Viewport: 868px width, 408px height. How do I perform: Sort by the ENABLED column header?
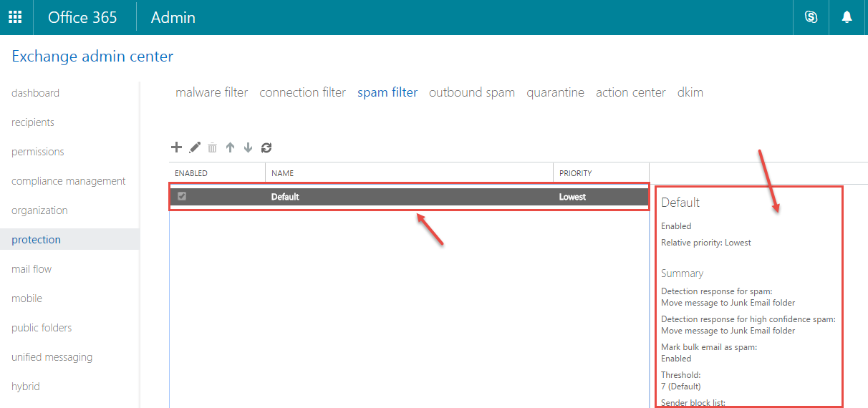coord(191,173)
